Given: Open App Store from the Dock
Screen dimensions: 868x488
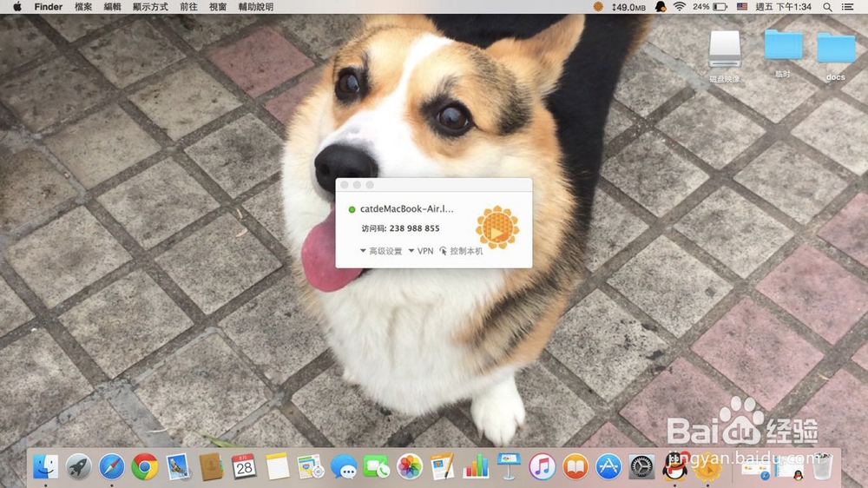Looking at the screenshot, I should 609,466.
